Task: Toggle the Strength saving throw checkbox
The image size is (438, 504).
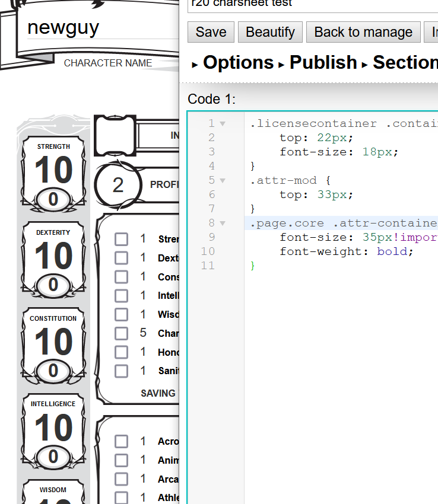Action: [x=122, y=239]
